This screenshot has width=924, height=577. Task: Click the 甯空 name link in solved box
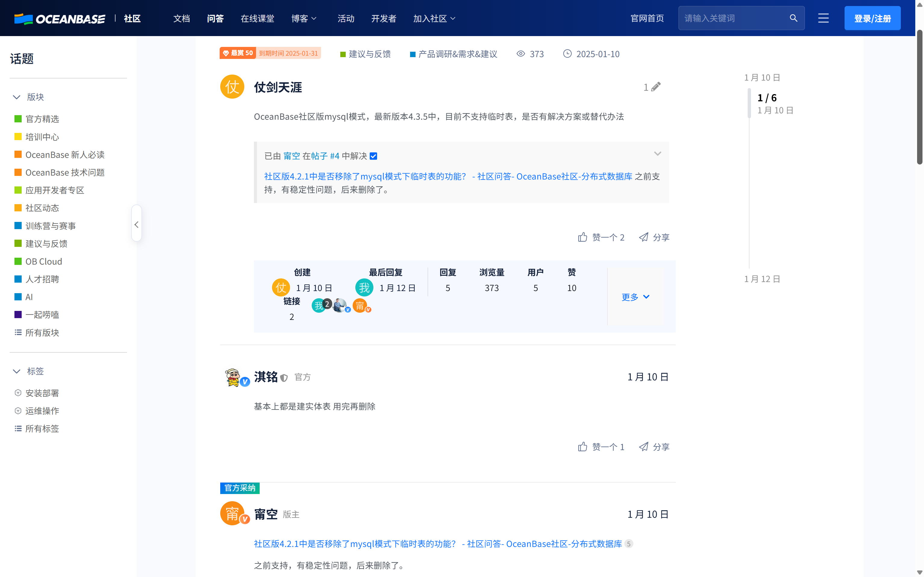[x=292, y=156]
